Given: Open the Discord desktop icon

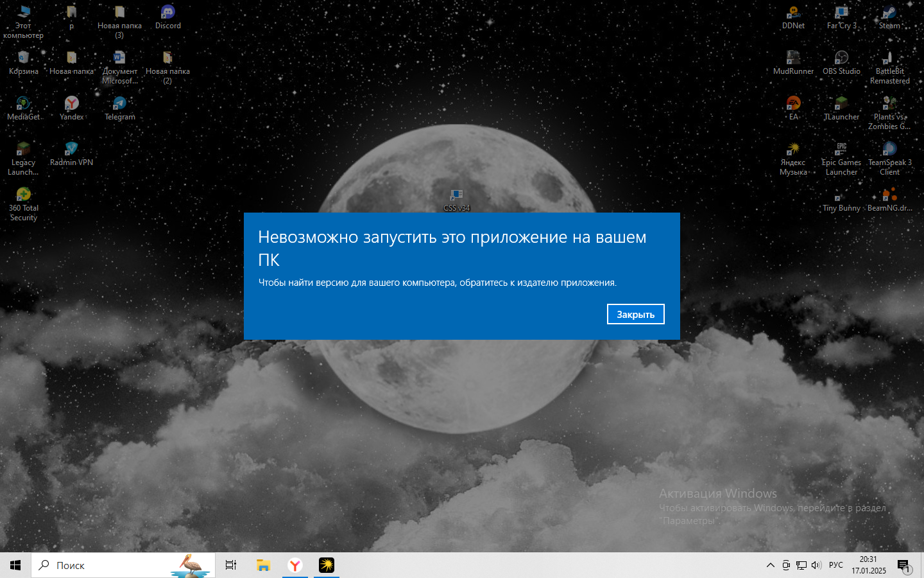Looking at the screenshot, I should pyautogui.click(x=167, y=13).
